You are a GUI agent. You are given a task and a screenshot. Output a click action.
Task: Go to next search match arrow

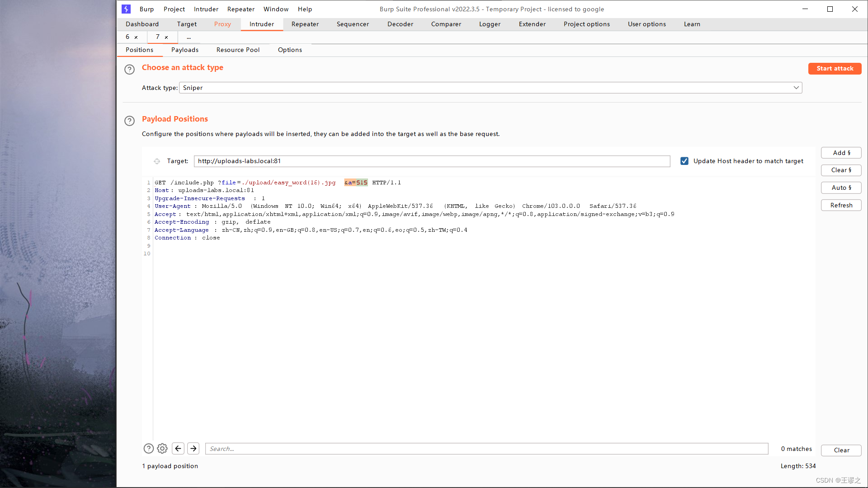pyautogui.click(x=193, y=448)
